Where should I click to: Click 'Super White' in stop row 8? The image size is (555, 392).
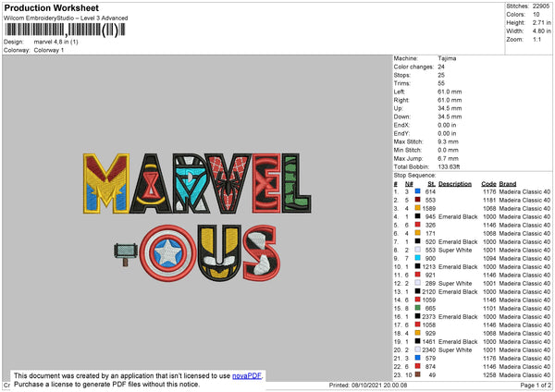455,251
